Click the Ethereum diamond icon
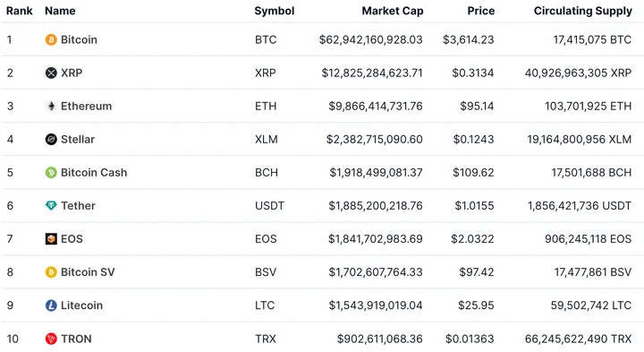The width and height of the screenshot is (644, 352). [x=51, y=106]
